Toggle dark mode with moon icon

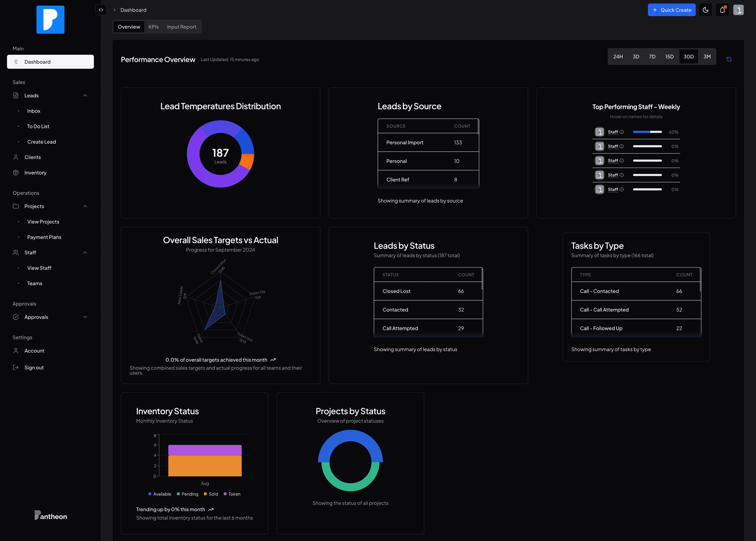click(x=705, y=10)
